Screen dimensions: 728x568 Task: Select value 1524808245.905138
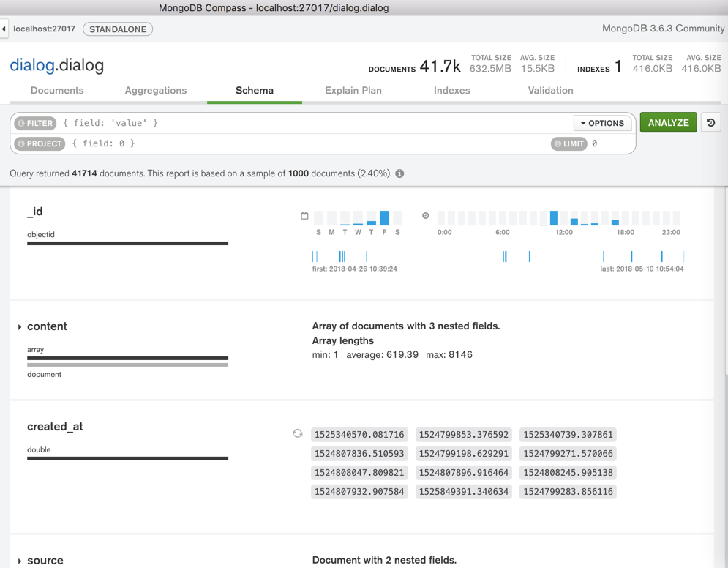coord(568,473)
